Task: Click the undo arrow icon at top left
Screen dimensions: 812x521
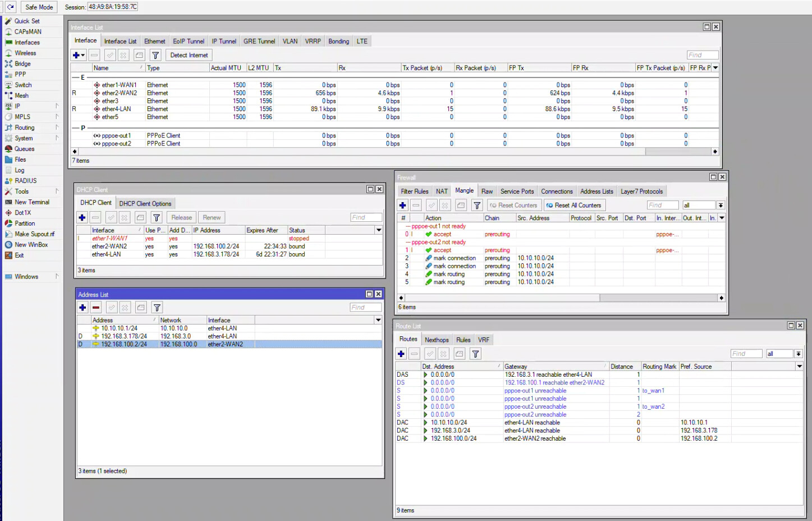Action: tap(10, 7)
